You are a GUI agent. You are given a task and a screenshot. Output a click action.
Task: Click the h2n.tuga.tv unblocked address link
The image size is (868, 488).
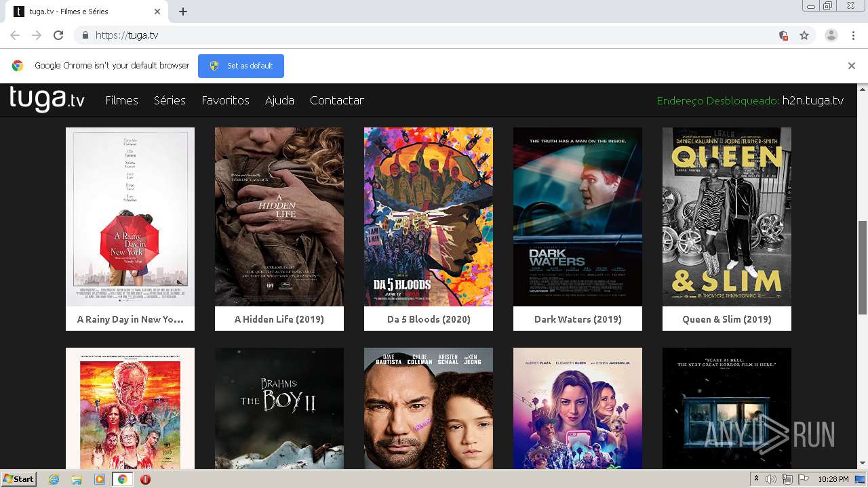(812, 100)
